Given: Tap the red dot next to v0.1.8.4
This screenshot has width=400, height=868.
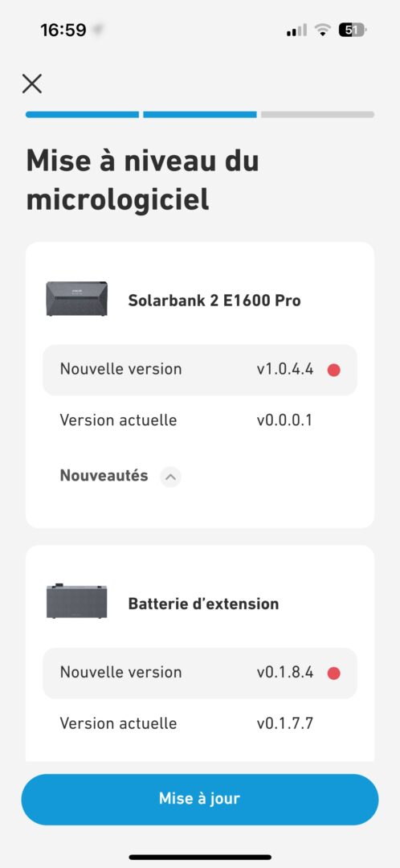Looking at the screenshot, I should pos(333,674).
